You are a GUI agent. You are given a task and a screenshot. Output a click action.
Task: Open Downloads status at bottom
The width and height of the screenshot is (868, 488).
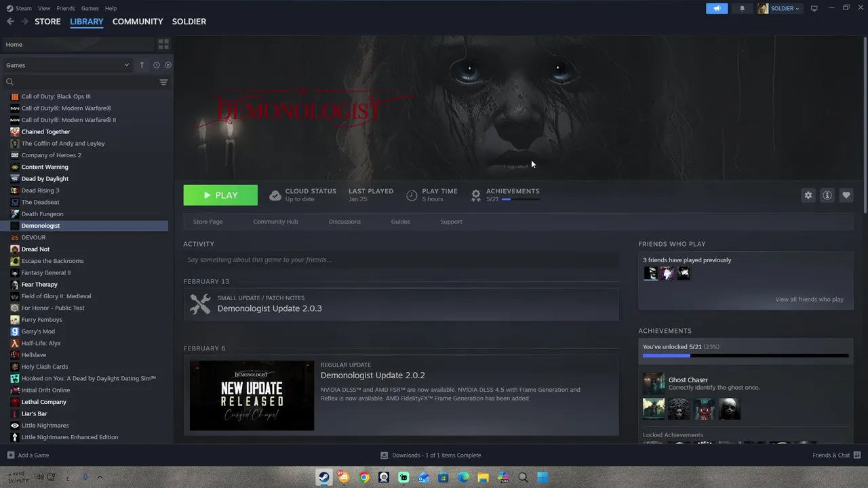[431, 455]
